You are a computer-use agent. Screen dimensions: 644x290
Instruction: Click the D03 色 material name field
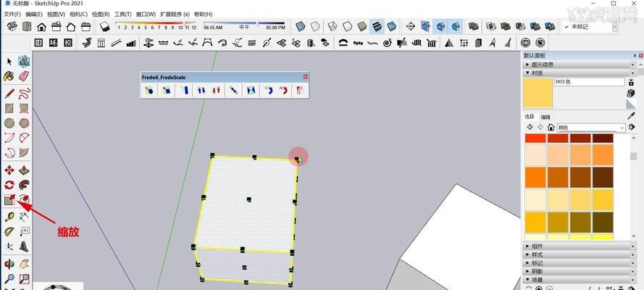(x=590, y=82)
